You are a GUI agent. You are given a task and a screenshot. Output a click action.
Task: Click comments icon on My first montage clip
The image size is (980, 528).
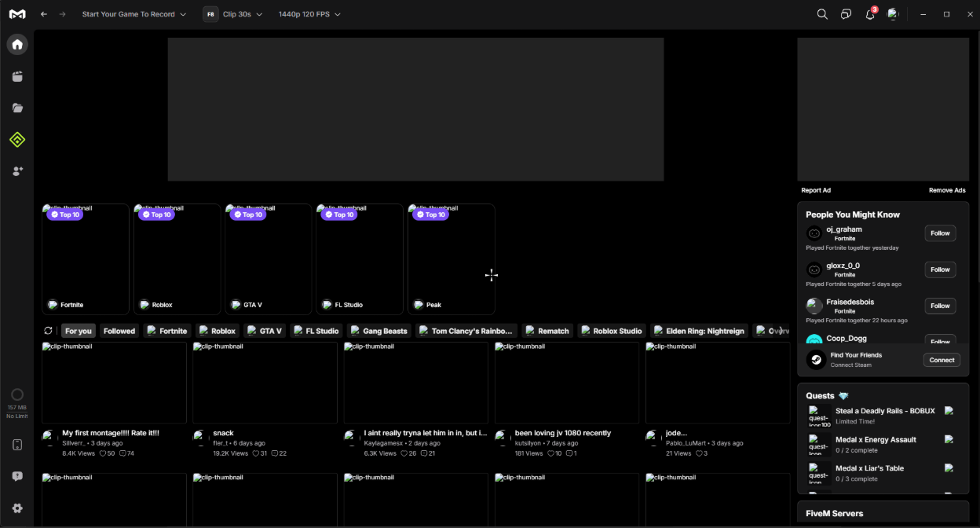[x=122, y=453]
